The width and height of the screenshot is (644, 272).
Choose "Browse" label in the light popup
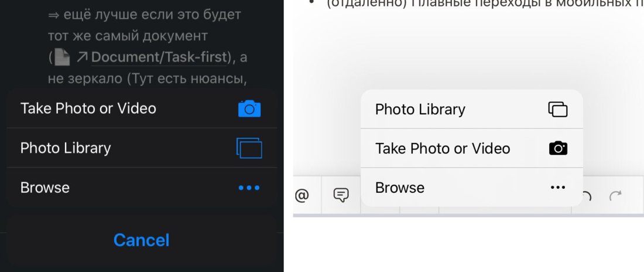[400, 188]
